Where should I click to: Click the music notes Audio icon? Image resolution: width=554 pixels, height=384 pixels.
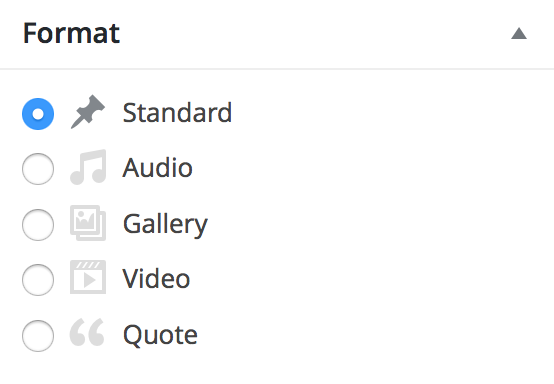[x=88, y=167]
